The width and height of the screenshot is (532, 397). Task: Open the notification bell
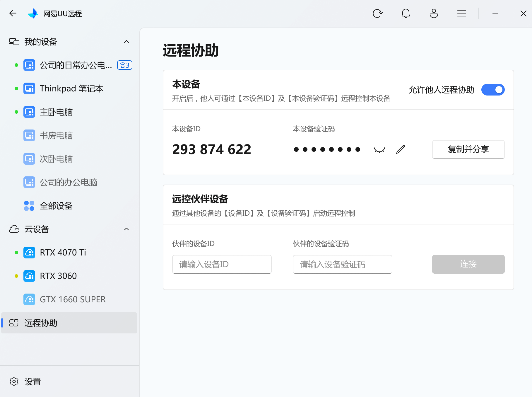click(x=406, y=13)
